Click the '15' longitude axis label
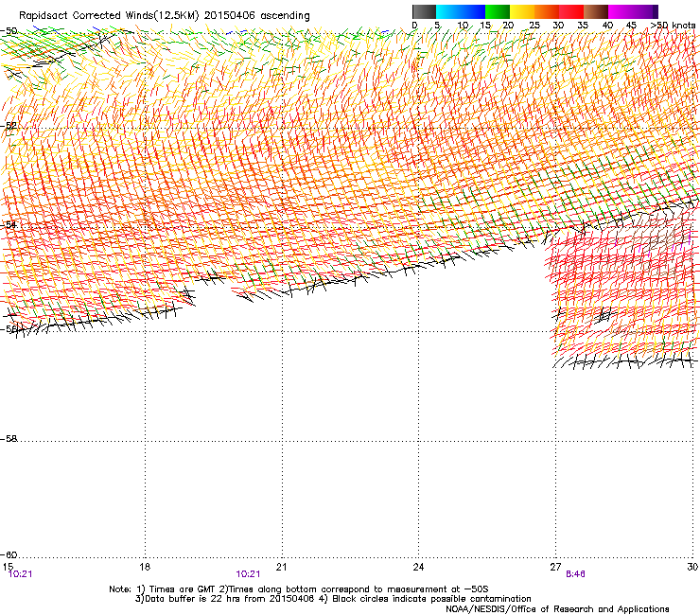The width and height of the screenshot is (700, 615). pyautogui.click(x=8, y=567)
